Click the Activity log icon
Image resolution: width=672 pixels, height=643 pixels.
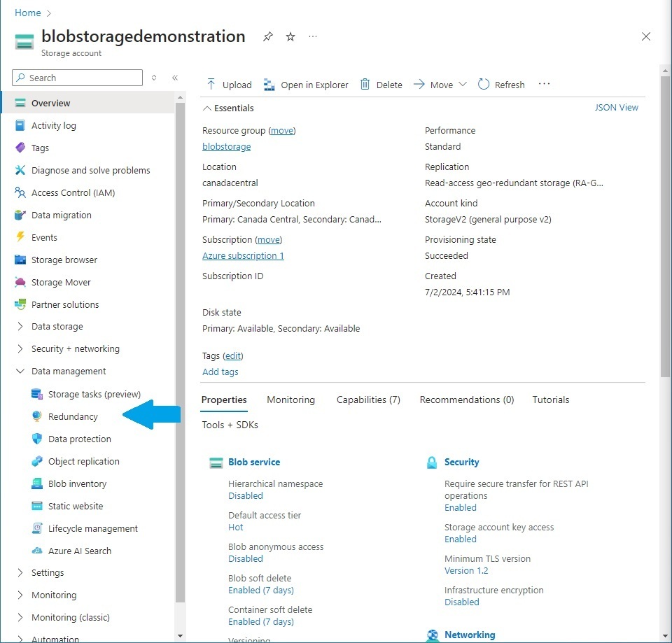pos(20,125)
